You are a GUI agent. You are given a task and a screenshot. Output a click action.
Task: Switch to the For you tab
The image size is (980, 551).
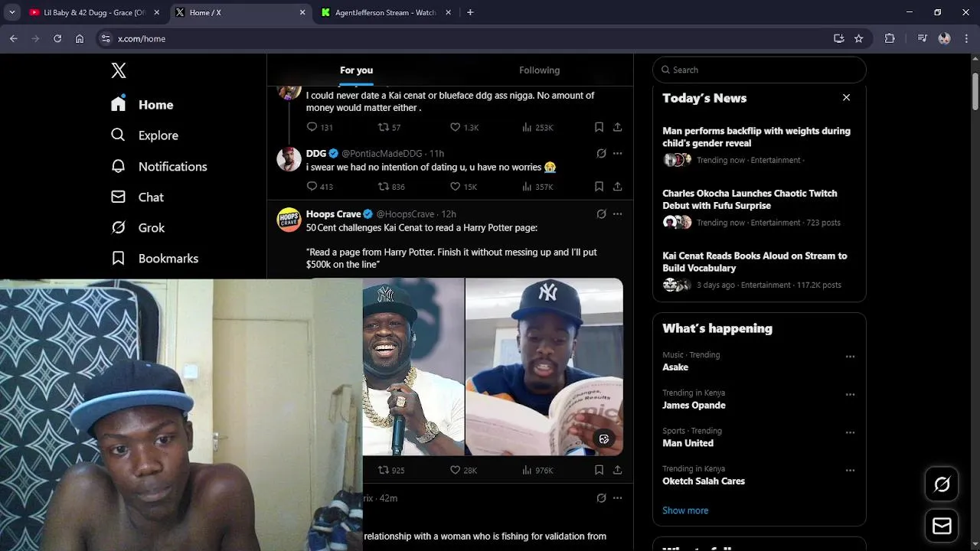click(x=357, y=70)
